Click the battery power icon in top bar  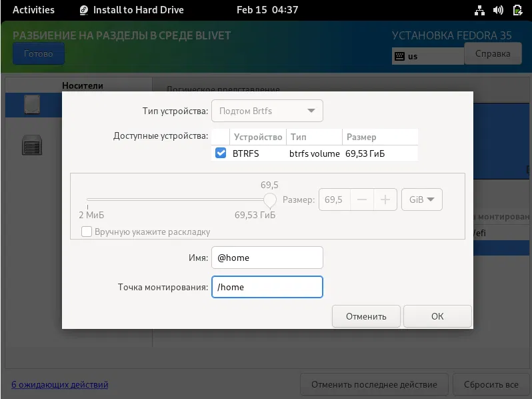(x=517, y=10)
